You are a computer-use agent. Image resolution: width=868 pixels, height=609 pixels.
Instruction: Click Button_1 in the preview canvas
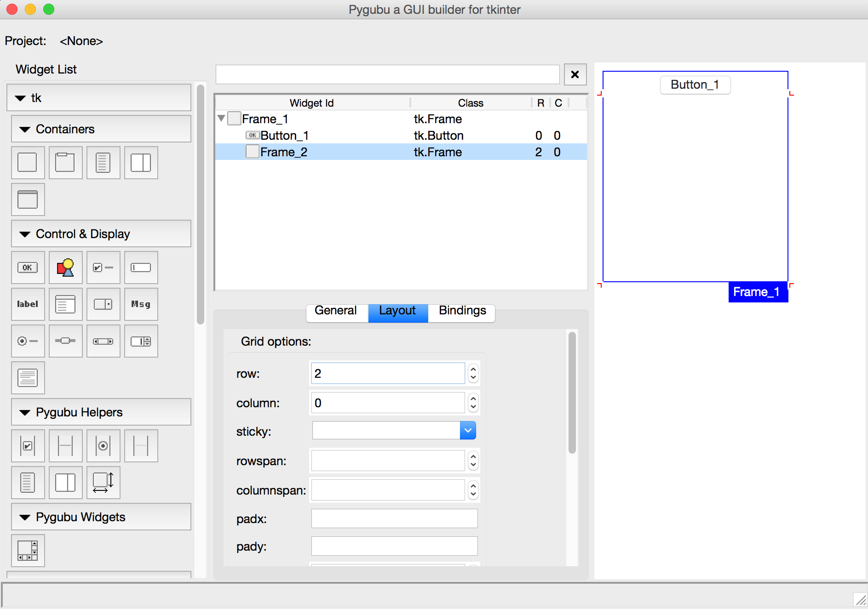pyautogui.click(x=695, y=85)
